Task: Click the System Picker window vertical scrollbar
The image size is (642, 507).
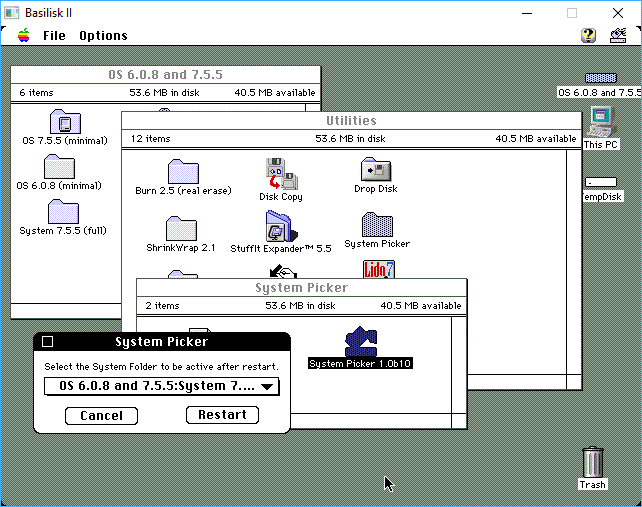Action: 459,364
